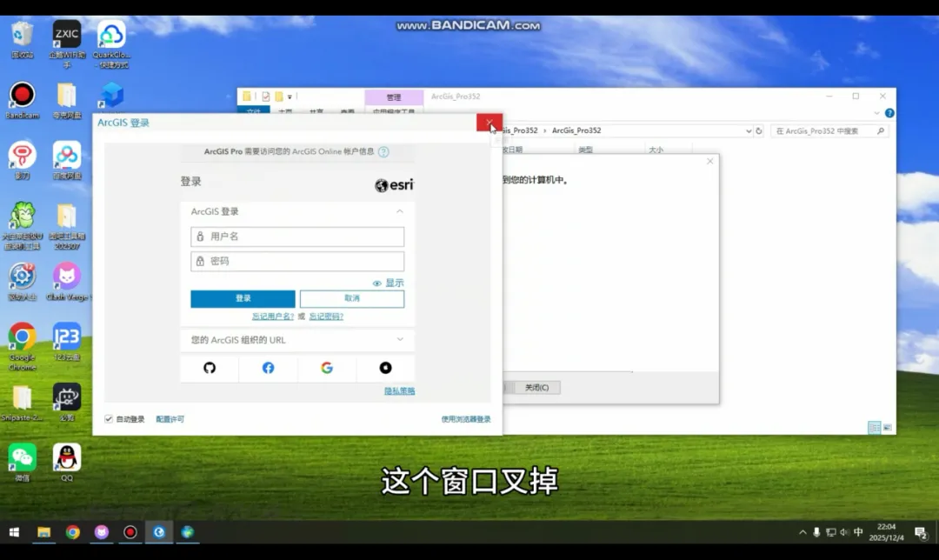
Task: Click the 取消 button
Action: (x=352, y=298)
